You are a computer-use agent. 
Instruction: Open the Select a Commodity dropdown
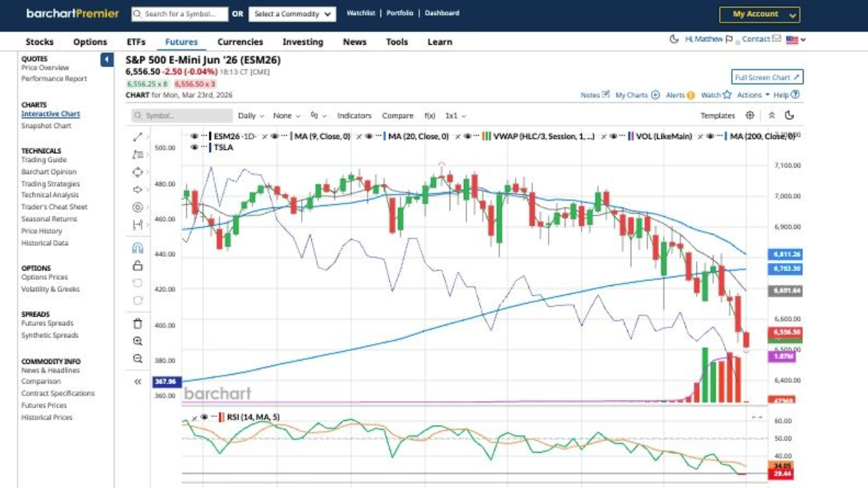point(292,14)
